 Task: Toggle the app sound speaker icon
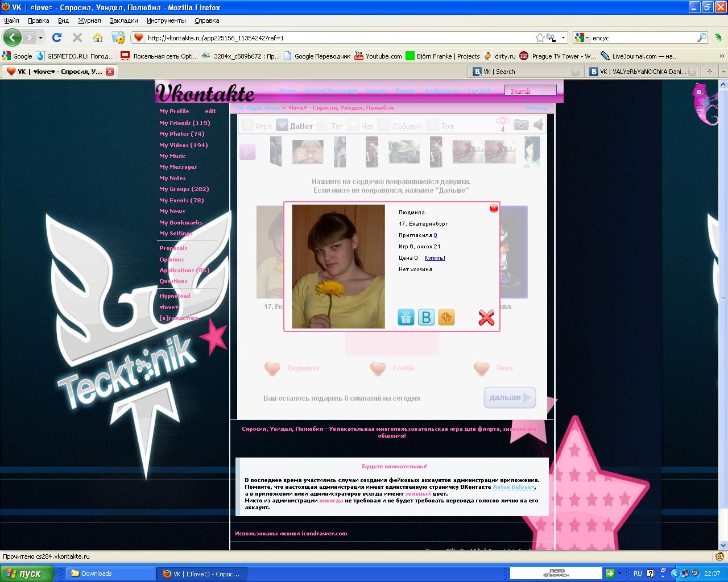tap(538, 125)
